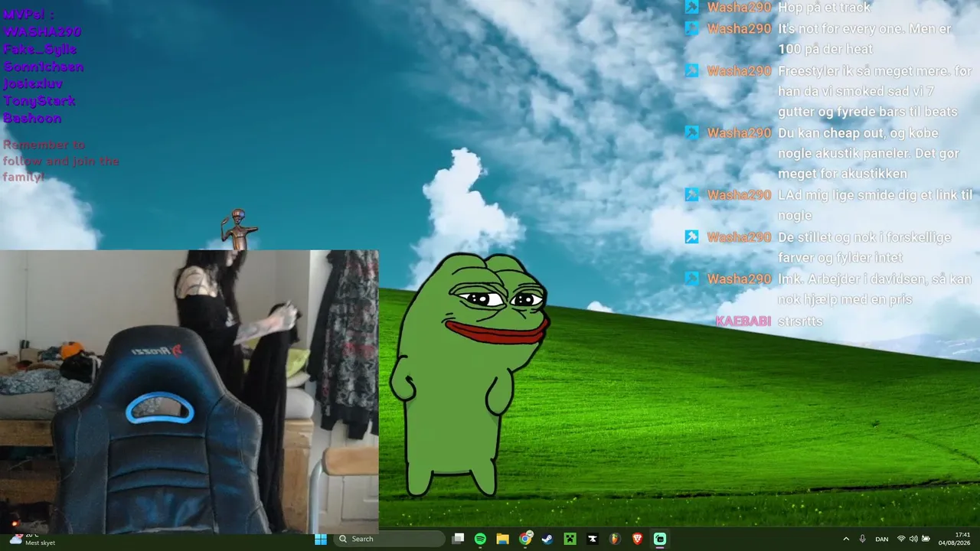Click WASHA290 in the MVPs list
Viewport: 980px width, 551px height.
point(42,31)
